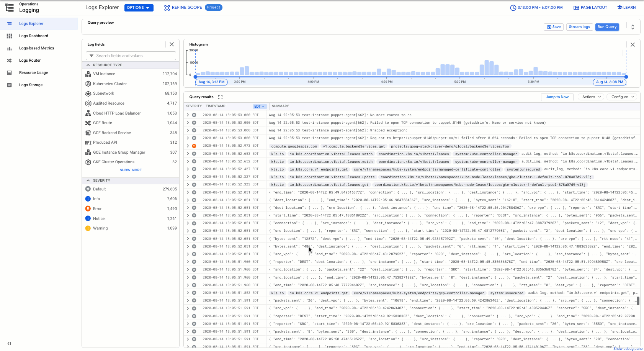Viewport: 644px width, 351px height.
Task: Click the Project scope chip
Action: click(x=214, y=7)
